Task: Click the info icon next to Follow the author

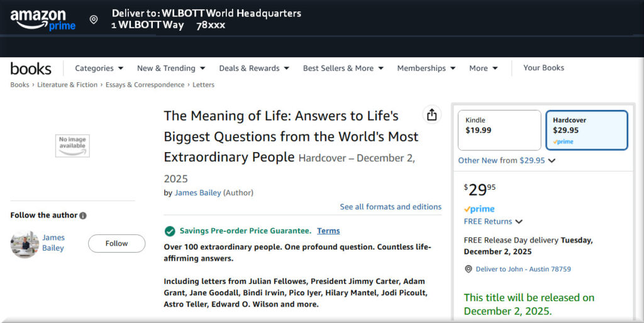Action: [83, 216]
